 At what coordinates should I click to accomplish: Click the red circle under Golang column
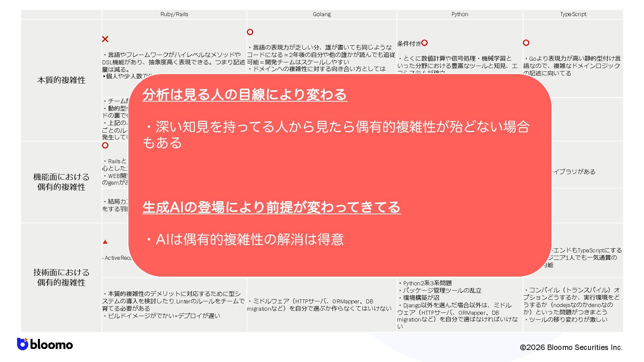[250, 32]
